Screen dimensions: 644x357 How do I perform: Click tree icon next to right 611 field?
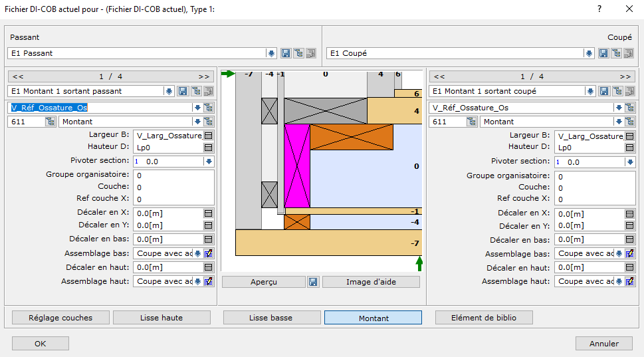click(471, 122)
